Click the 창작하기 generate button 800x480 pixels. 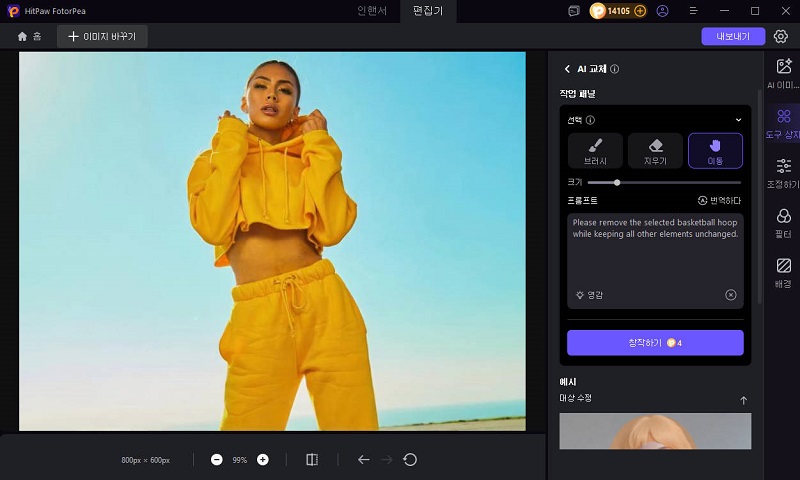[655, 343]
